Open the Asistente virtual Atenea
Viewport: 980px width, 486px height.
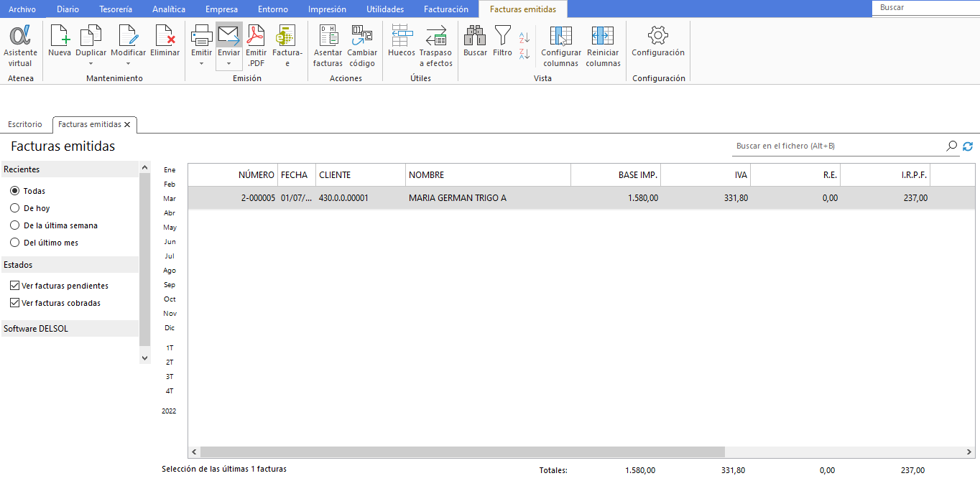20,46
